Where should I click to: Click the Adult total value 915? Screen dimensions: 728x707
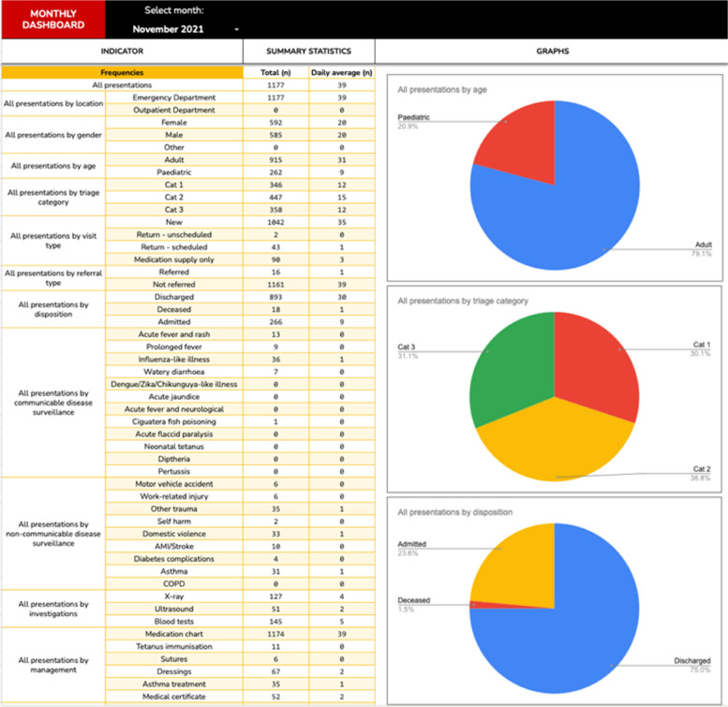[x=275, y=160]
